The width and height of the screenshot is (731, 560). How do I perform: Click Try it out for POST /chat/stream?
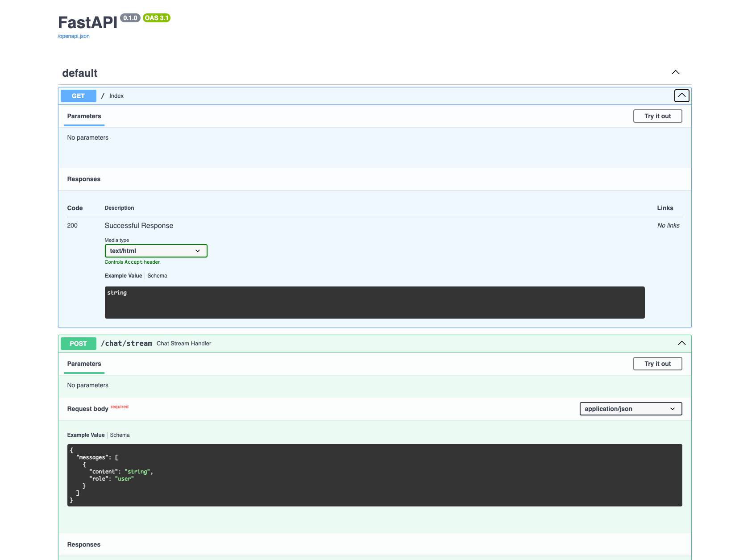(x=657, y=364)
